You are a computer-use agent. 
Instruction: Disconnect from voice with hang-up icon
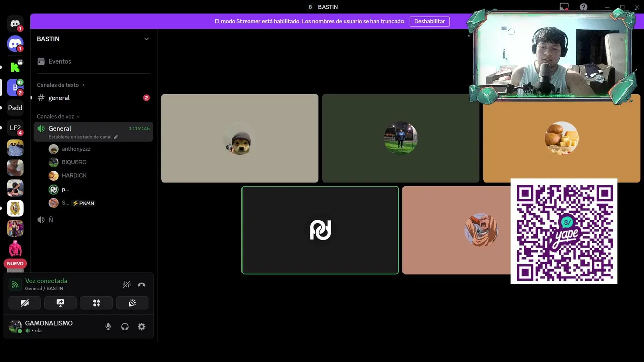coord(142,285)
